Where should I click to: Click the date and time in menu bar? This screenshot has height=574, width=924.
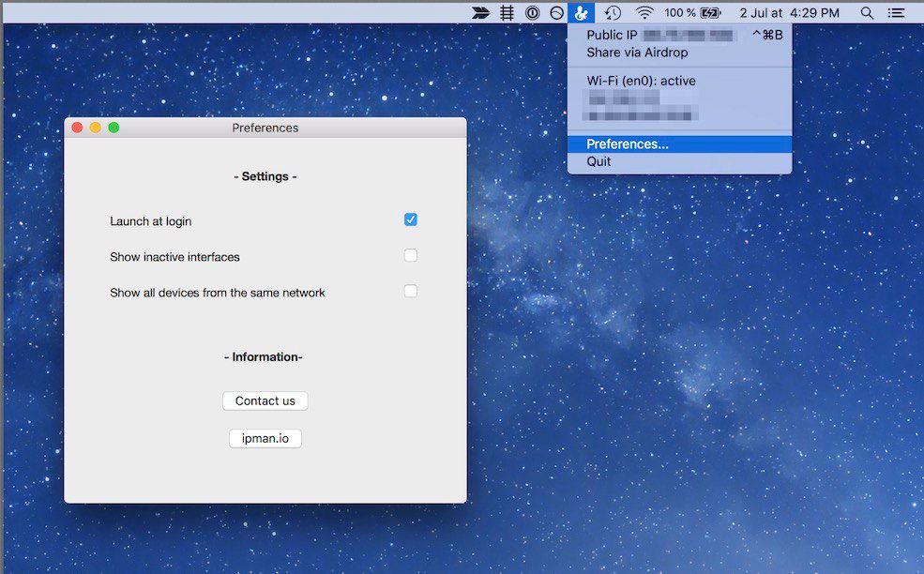coord(789,13)
